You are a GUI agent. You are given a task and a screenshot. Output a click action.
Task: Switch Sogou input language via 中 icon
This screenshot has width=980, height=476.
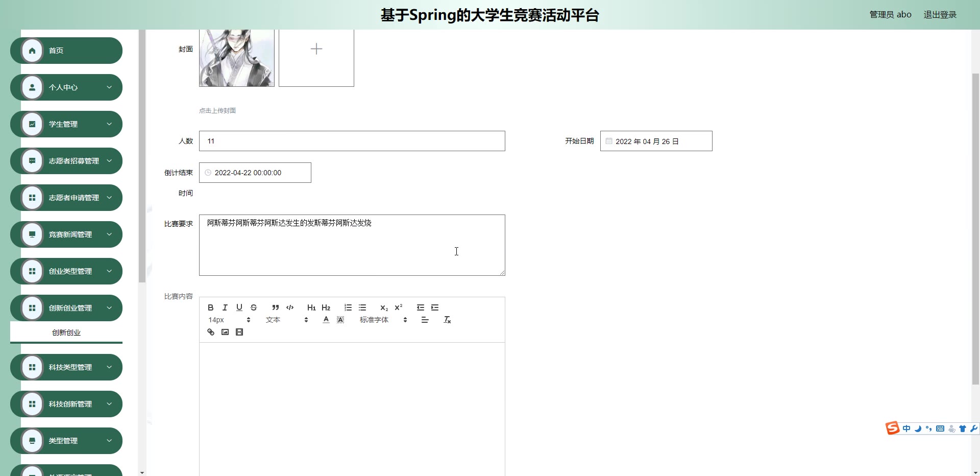point(906,429)
